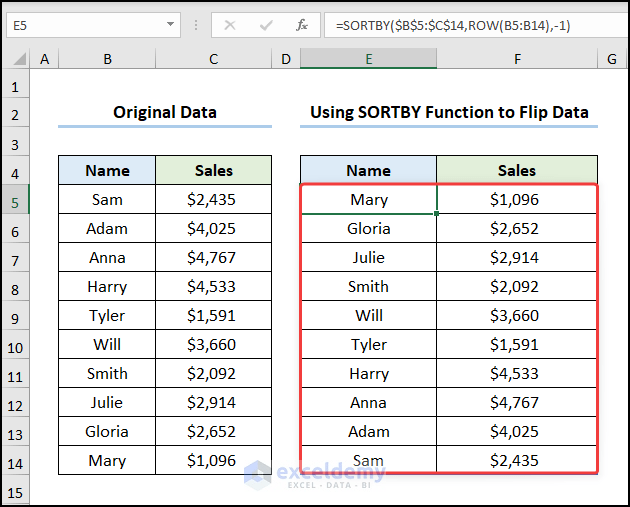Click '$2,435' in original data column C
The height and width of the screenshot is (507, 630).
pos(213,199)
